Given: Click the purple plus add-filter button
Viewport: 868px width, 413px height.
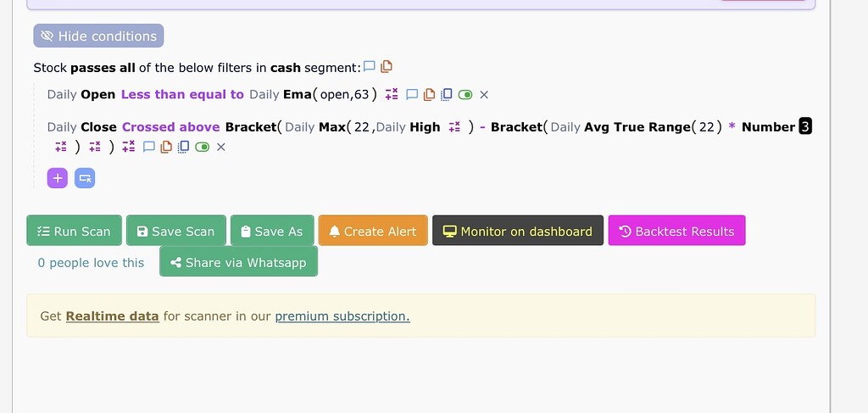Looking at the screenshot, I should (58, 178).
